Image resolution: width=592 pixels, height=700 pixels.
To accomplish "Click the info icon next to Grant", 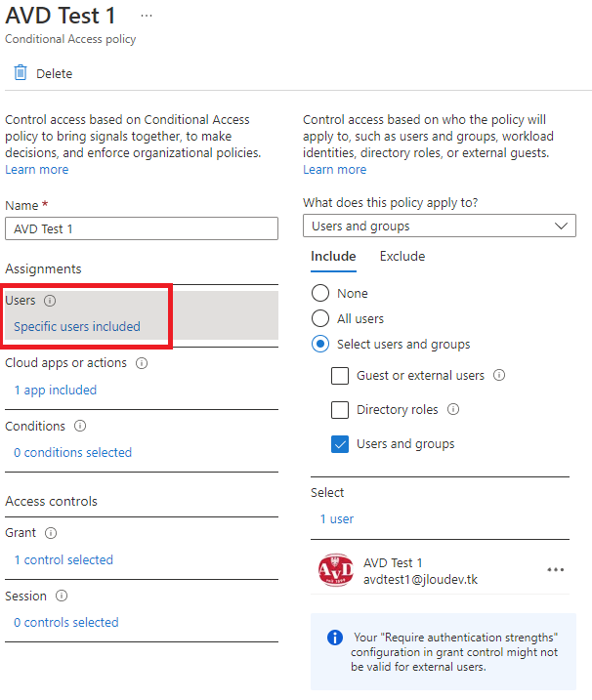I will tap(51, 533).
